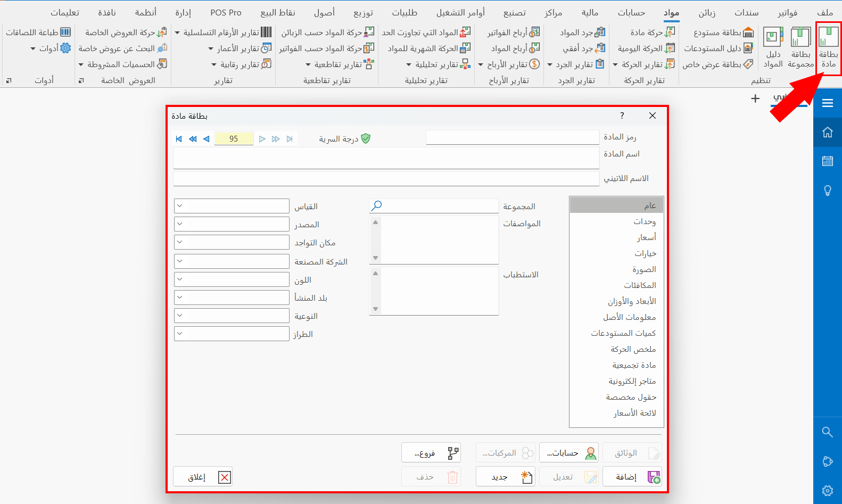This screenshot has height=504, width=842.
Task: Click the إغلاق button
Action: (203, 477)
